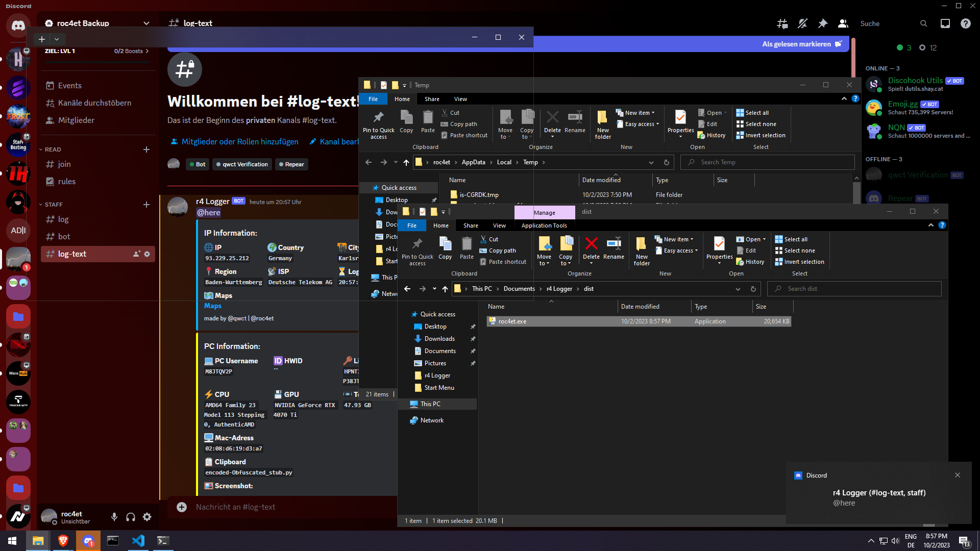Open New item dropdown in dist window
Screen dimensions: 980x551
click(x=674, y=239)
